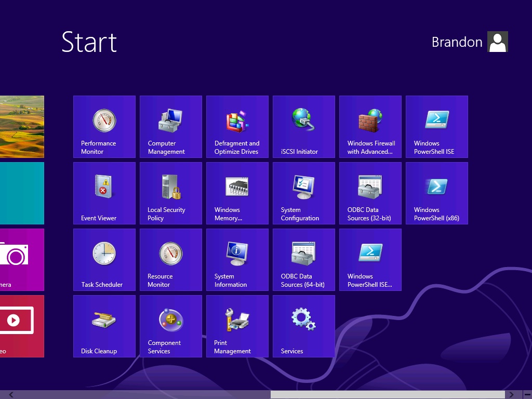Run Windows Memory Diagnostic
Viewport: 532px width, 399px height.
click(237, 193)
